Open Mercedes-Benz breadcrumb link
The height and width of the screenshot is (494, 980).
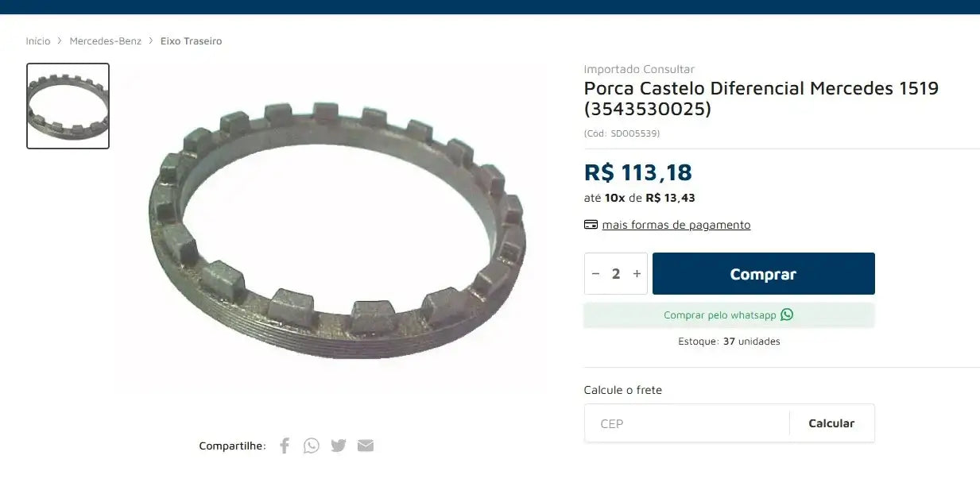click(106, 41)
